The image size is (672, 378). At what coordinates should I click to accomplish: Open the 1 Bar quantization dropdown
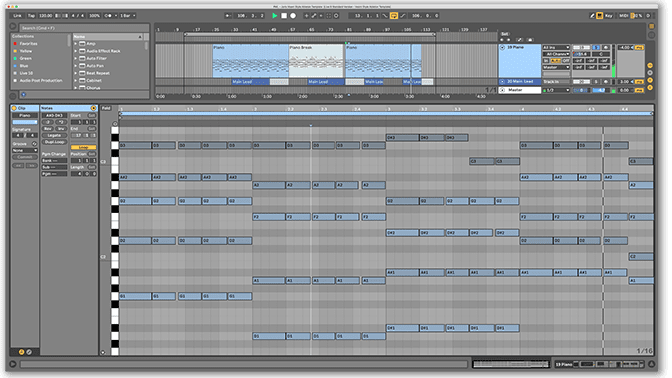click(127, 15)
